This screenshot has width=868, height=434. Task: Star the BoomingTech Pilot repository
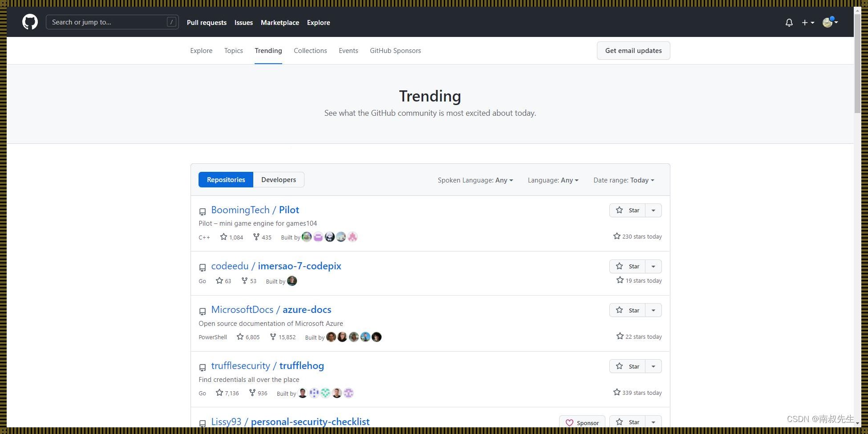[x=627, y=211]
